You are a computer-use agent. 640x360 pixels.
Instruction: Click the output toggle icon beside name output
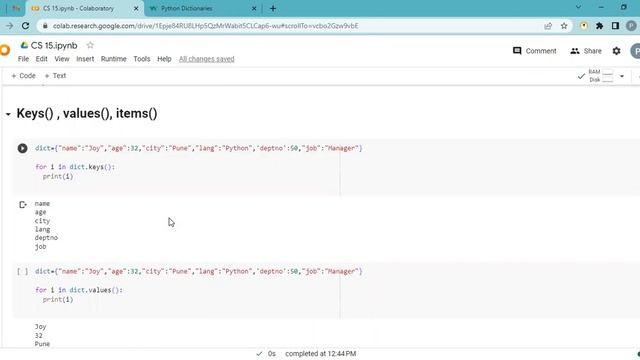click(23, 204)
